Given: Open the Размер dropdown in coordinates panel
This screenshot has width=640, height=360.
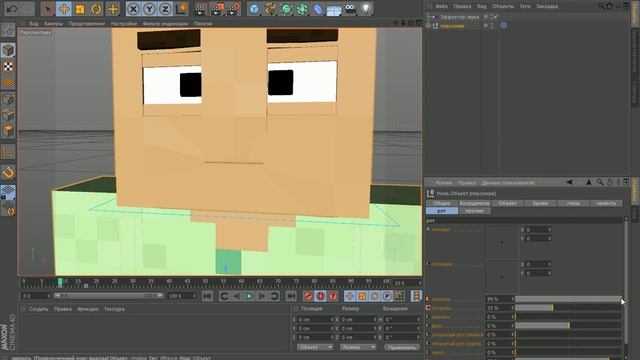Looking at the screenshot, I should click(x=358, y=347).
